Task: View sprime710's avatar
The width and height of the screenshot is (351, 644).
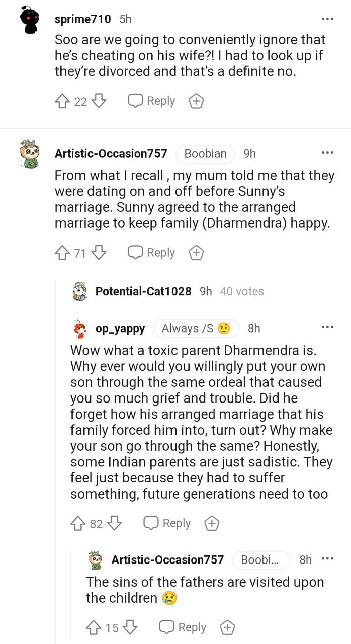Action: click(x=30, y=20)
